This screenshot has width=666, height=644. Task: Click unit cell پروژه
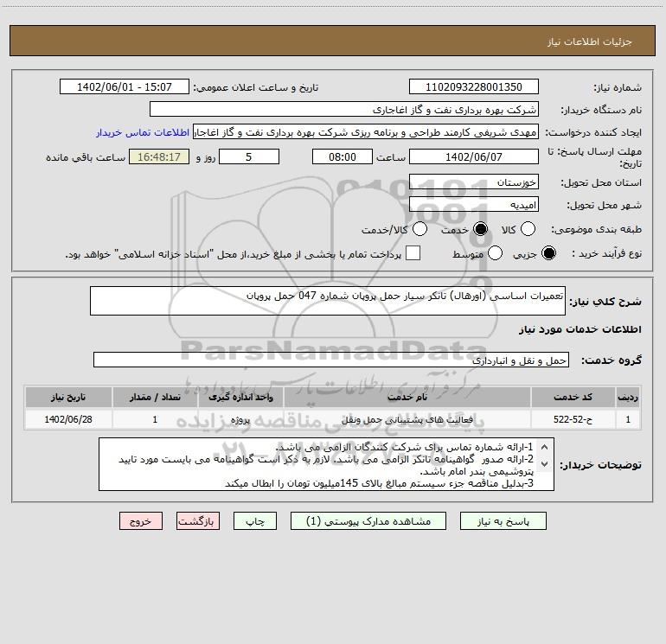click(240, 419)
